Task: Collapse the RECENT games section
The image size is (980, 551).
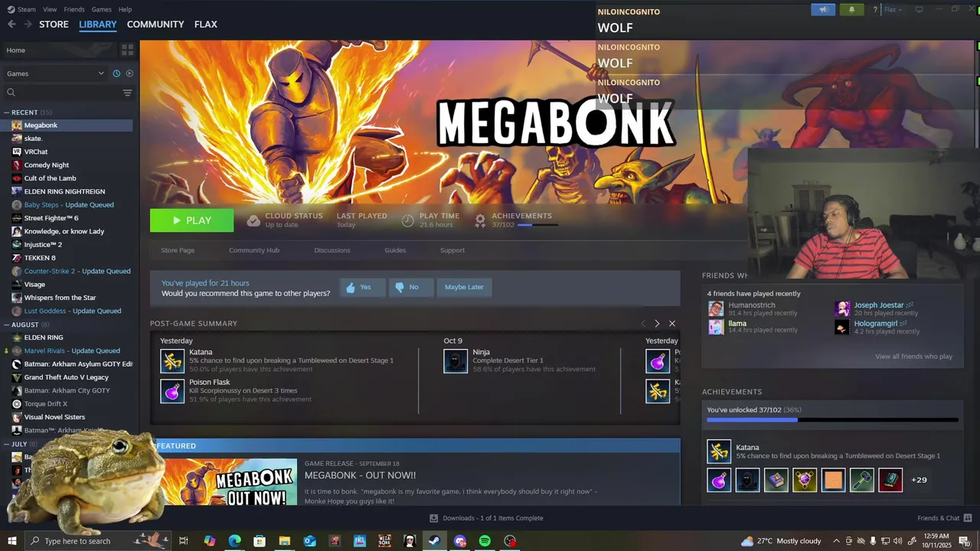Action: point(7,112)
